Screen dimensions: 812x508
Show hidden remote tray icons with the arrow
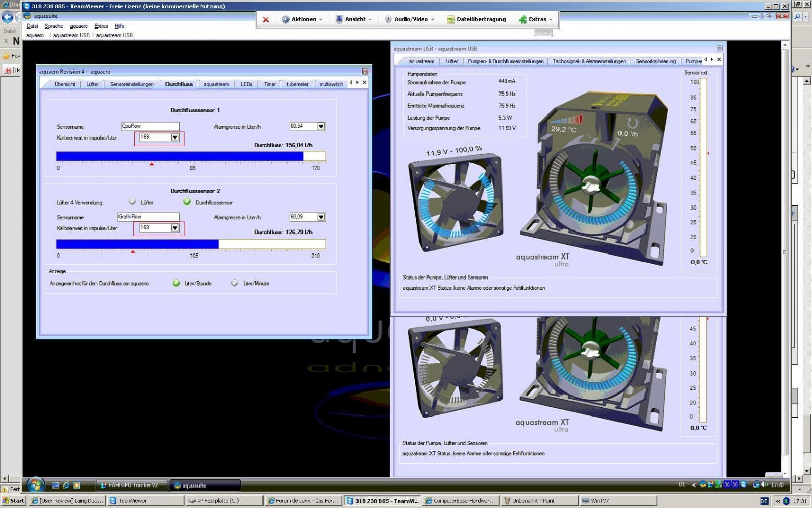pyautogui.click(x=694, y=484)
